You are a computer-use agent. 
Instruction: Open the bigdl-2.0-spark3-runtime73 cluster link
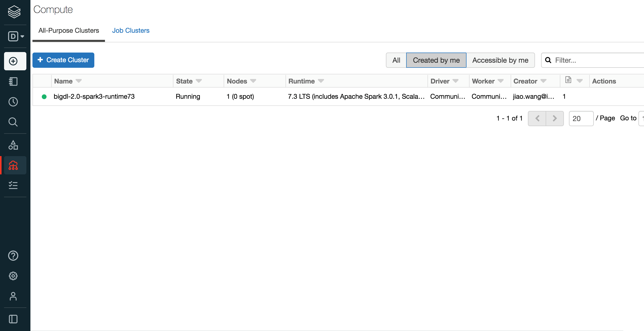[94, 96]
